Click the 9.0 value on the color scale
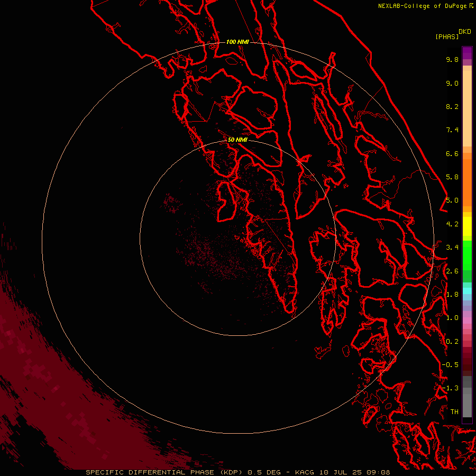Viewport: 476px width, 476px height. [452, 83]
